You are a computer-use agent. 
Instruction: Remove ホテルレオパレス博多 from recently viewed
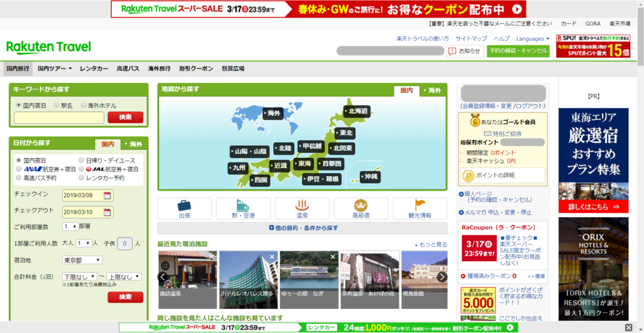coord(272,257)
